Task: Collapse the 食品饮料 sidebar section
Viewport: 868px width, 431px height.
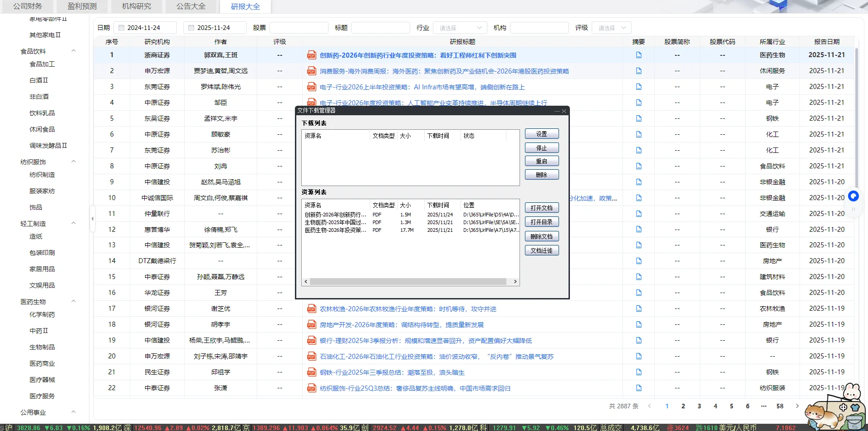Action: pos(74,51)
